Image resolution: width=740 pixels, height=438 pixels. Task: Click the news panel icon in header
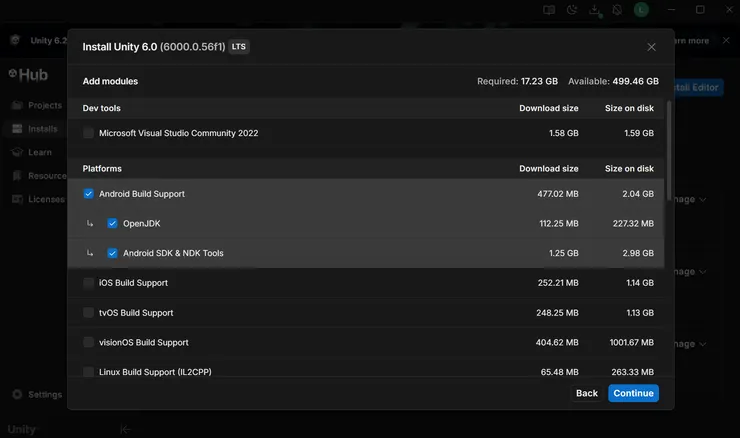[x=549, y=10]
